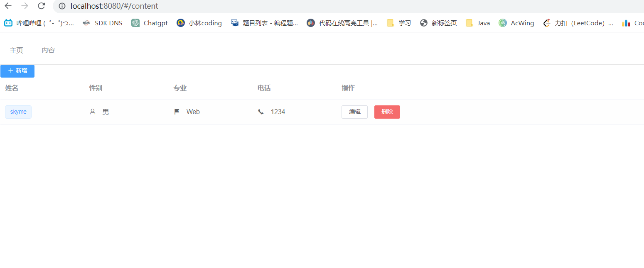Click the 男 gender cell text

click(106, 112)
